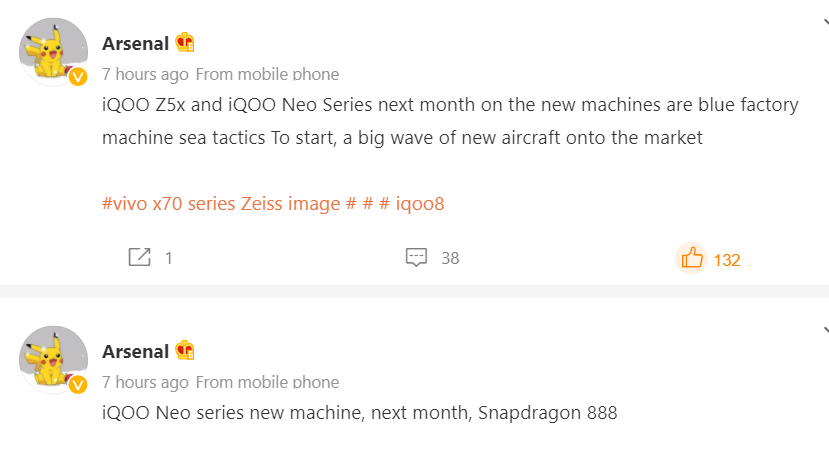Viewport: 829px width, 453px height.
Task: Click the 38 comment count
Action: (450, 258)
